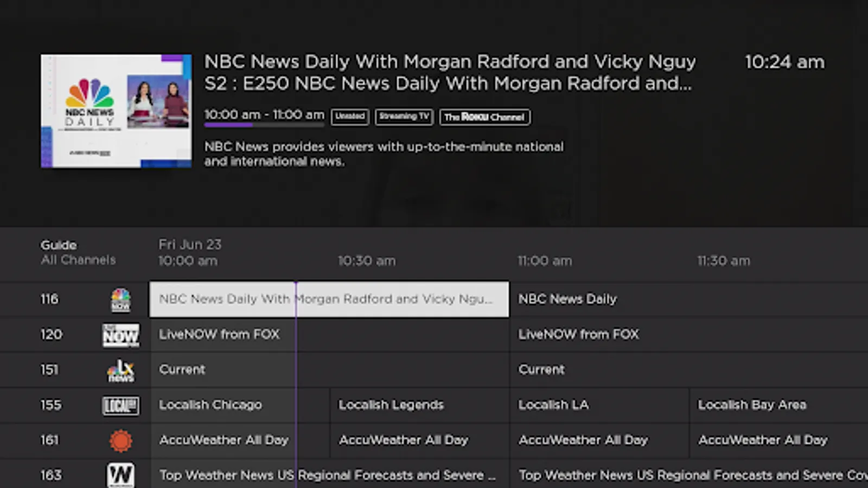Image resolution: width=868 pixels, height=488 pixels.
Task: Open the NBC News Daily program thumbnail
Action: [116, 111]
